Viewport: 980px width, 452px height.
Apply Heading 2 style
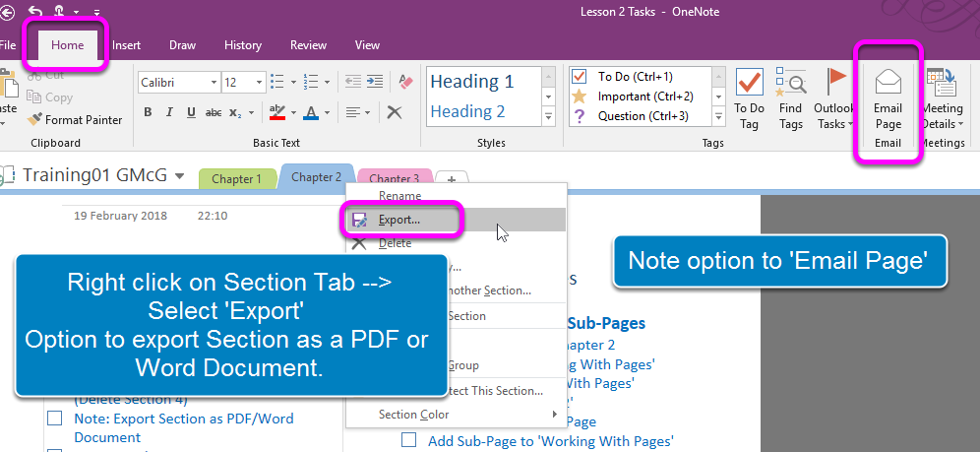coord(467,111)
